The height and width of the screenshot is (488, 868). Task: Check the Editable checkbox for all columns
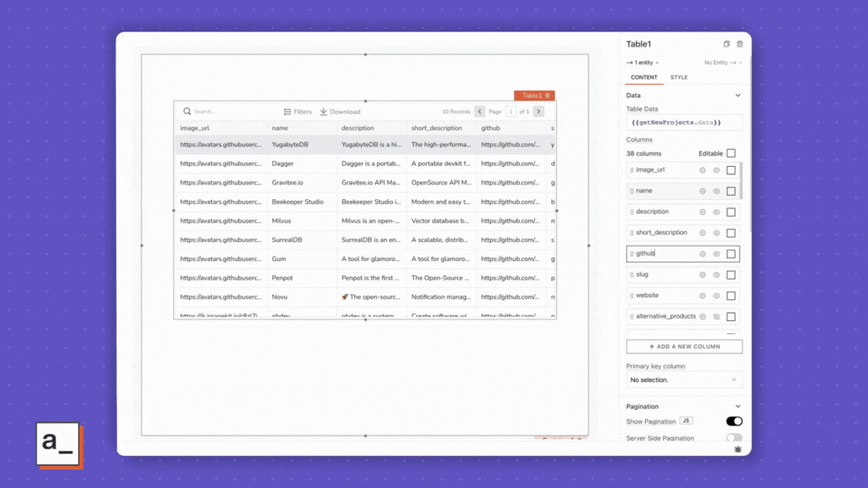(731, 153)
